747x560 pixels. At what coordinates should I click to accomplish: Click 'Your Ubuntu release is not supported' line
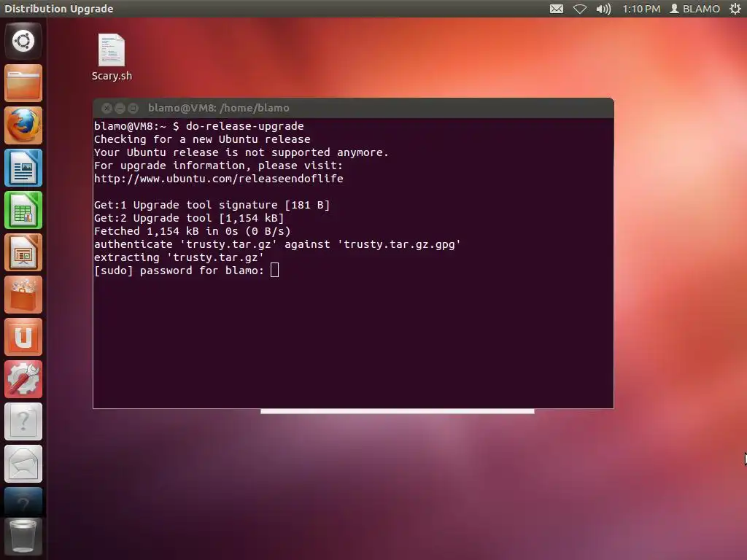coord(241,152)
